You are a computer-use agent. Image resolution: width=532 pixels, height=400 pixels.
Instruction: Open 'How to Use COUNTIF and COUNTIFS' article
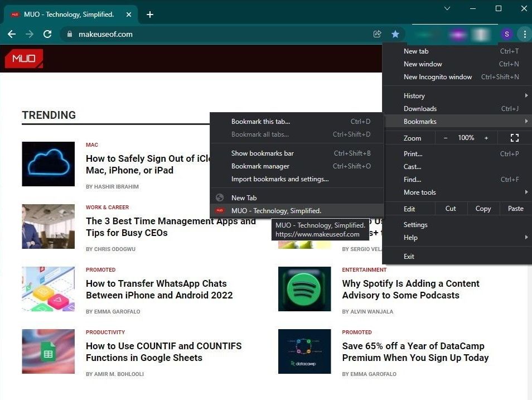click(x=163, y=352)
